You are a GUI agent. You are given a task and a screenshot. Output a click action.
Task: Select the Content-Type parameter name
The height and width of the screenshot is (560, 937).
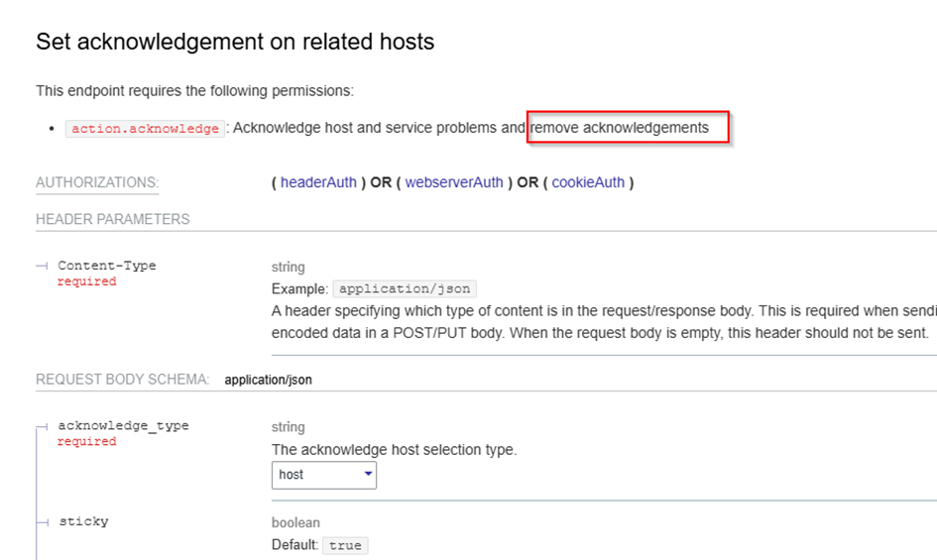coord(107,266)
